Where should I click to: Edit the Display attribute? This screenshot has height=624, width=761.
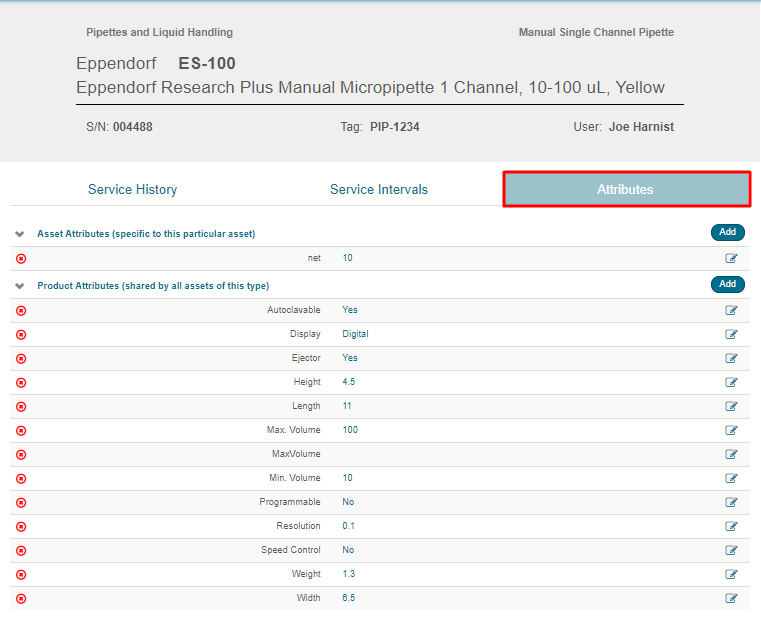tap(731, 334)
